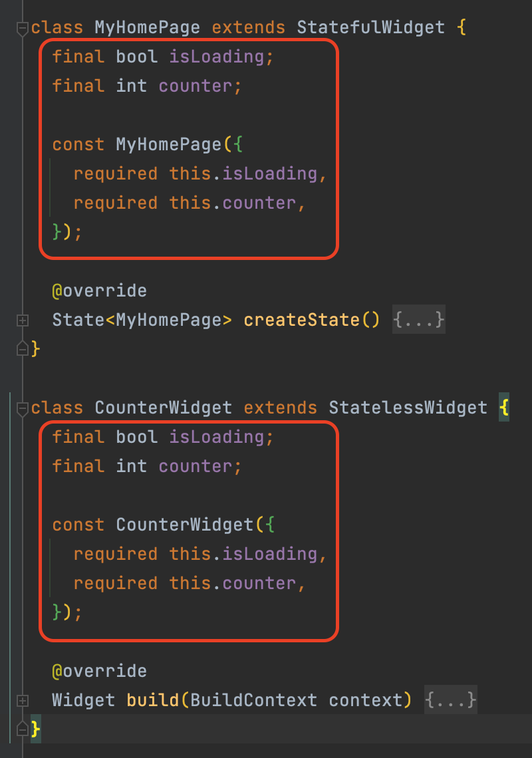Expand the collapsed createState method placeholder
Screen dimensions: 532x758
point(419,319)
